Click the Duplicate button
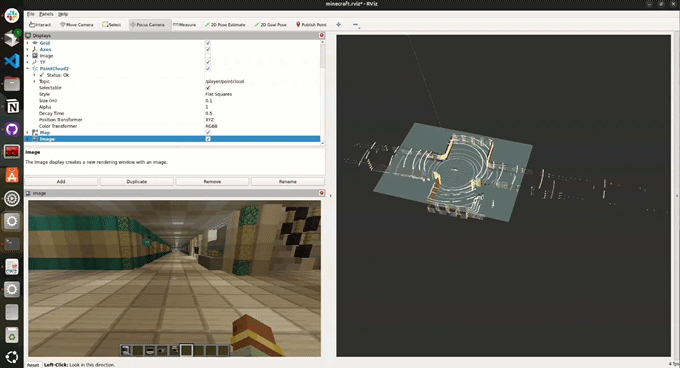This screenshot has height=368, width=680. pyautogui.click(x=137, y=182)
